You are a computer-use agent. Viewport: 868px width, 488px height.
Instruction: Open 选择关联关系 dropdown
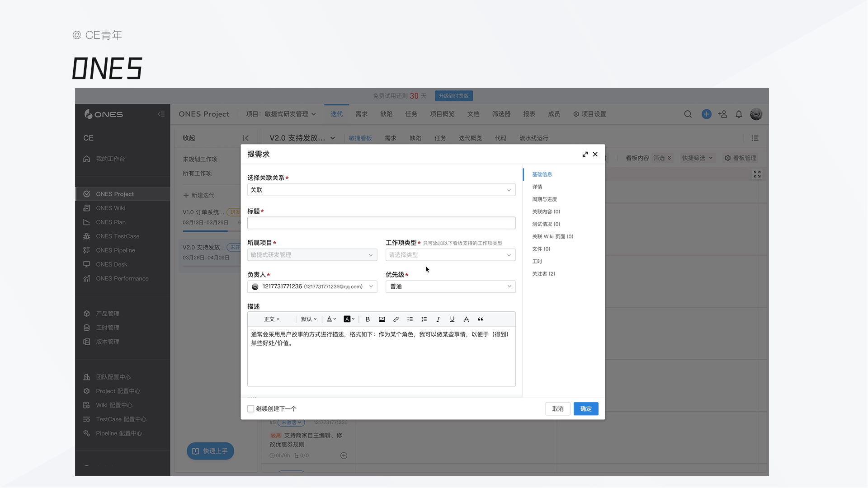(381, 190)
